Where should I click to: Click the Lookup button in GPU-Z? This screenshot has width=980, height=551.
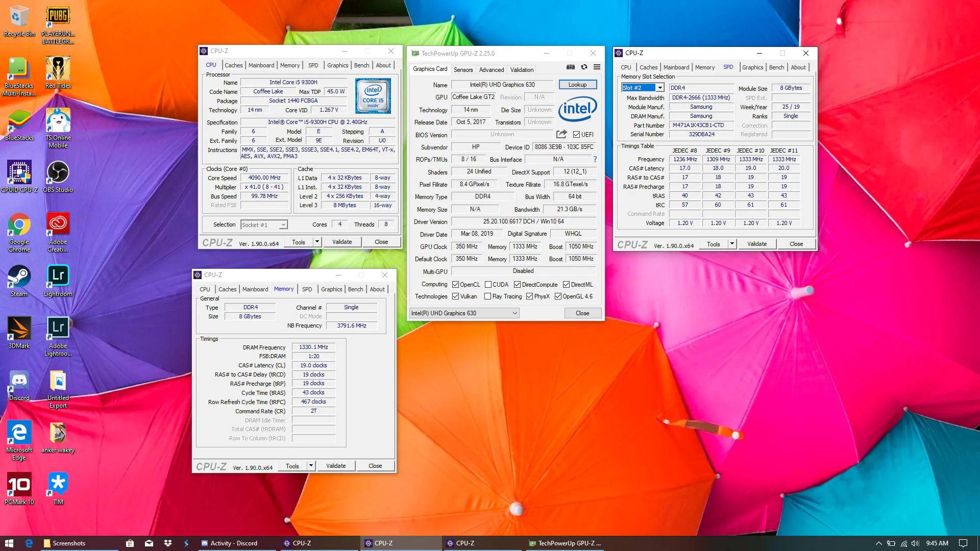tap(578, 85)
